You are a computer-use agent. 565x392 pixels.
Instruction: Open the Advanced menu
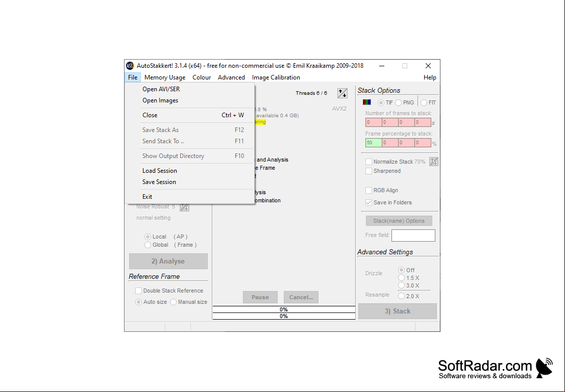[231, 77]
